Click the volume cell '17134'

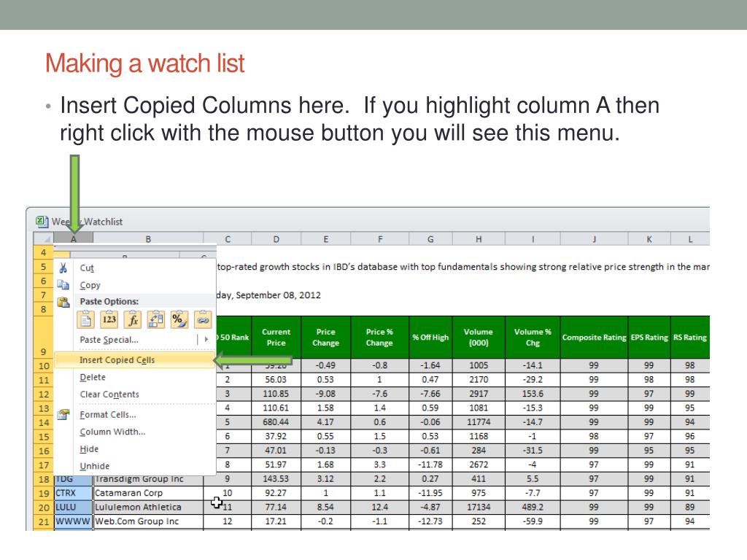479,507
